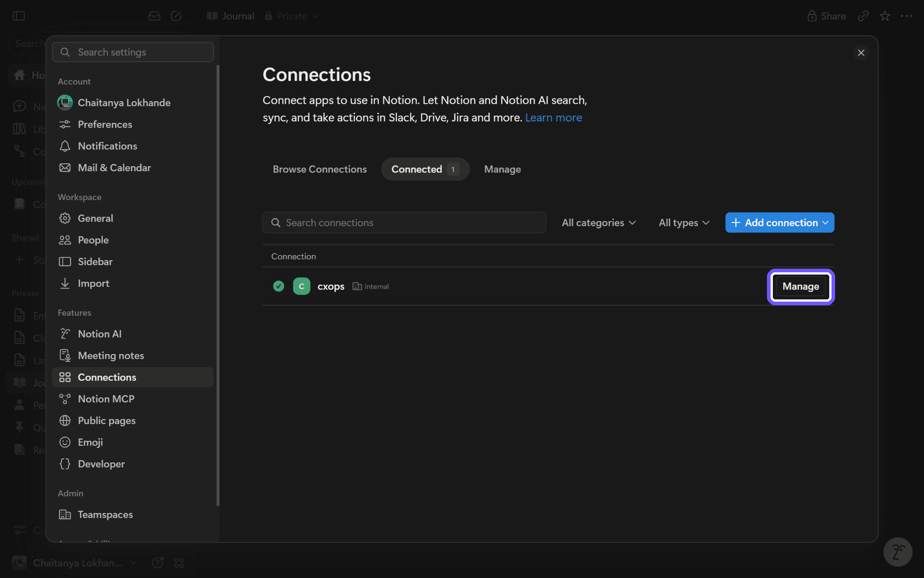Open the Learn more link
The width and height of the screenshot is (924, 578).
click(554, 117)
